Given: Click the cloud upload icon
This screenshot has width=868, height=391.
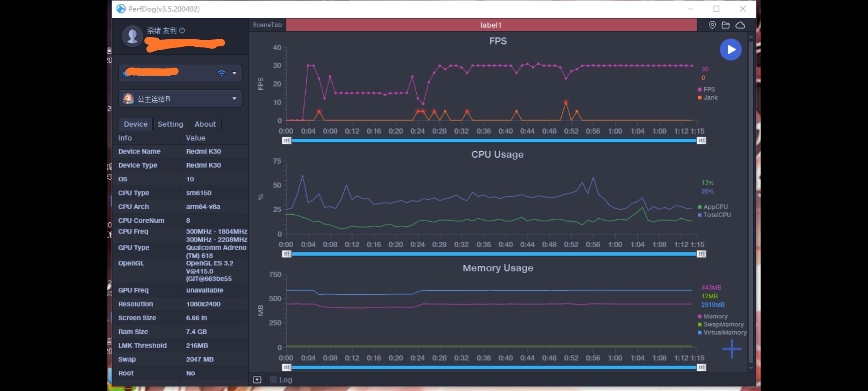Looking at the screenshot, I should click(x=740, y=25).
